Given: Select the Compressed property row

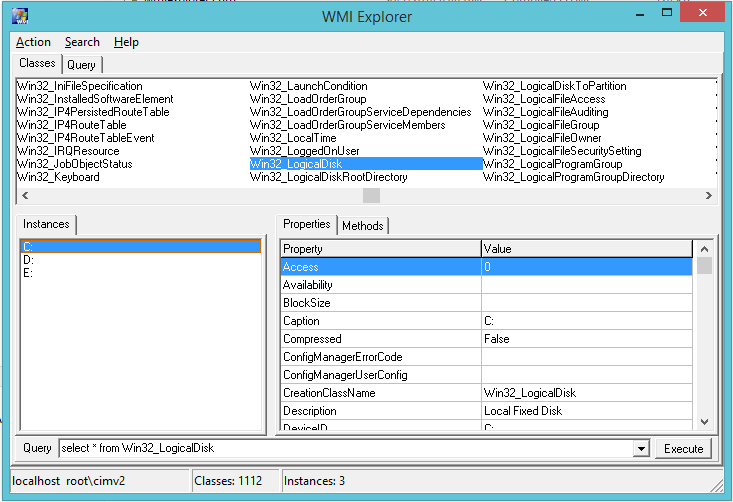Looking at the screenshot, I should (x=486, y=339).
